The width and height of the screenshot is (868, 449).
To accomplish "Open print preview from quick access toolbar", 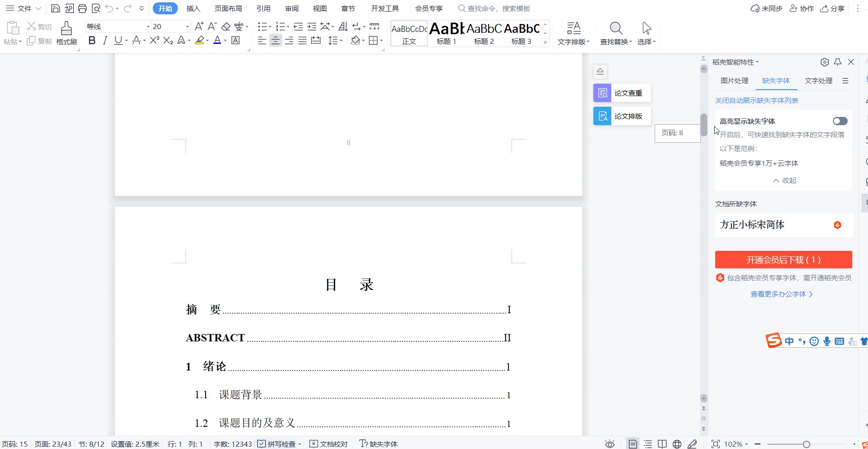I will click(x=96, y=8).
